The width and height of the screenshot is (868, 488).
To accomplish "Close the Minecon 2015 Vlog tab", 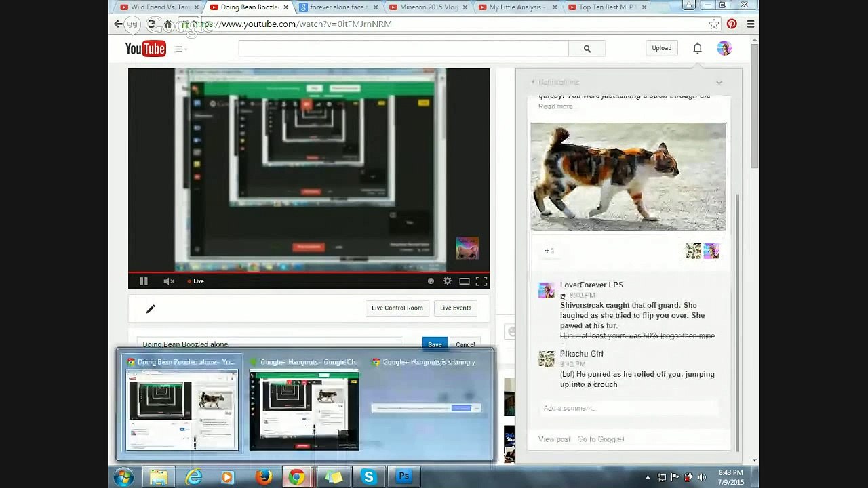I will [465, 7].
